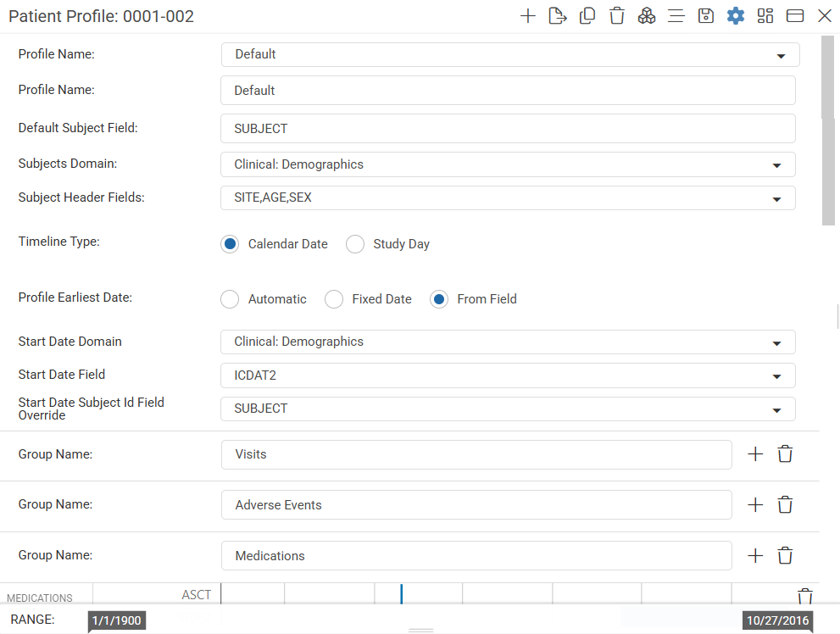Click the Profile Earliest Date: label
The image size is (840, 634).
(x=75, y=298)
